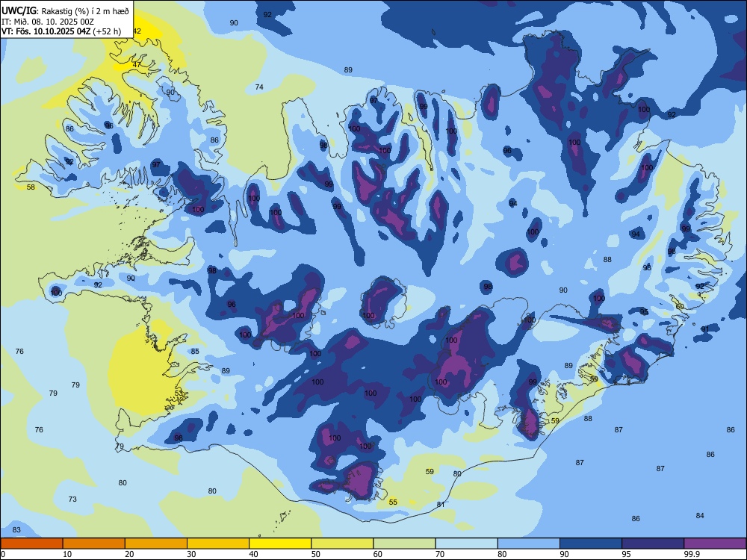Click the map value '73'

(72, 500)
